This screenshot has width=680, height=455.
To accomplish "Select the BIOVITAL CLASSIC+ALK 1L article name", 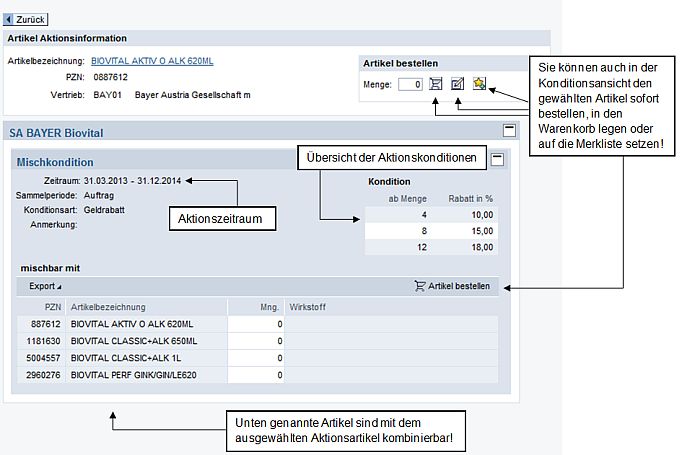I will (126, 358).
